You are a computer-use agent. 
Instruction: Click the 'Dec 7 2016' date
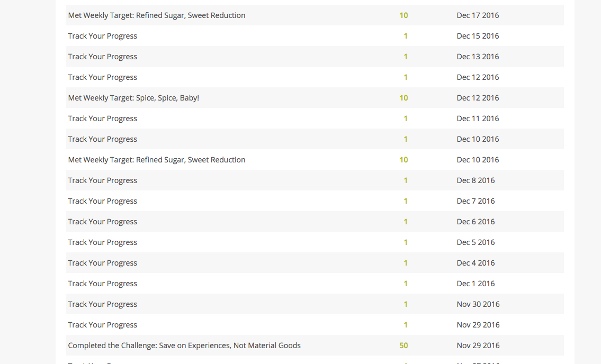pos(476,201)
